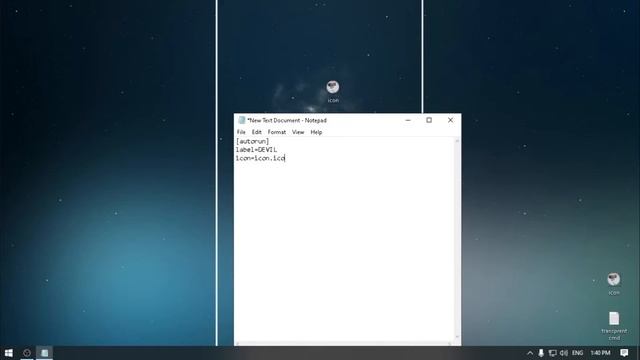640x360 pixels.
Task: Open the Help menu in Notepad
Action: 316,132
